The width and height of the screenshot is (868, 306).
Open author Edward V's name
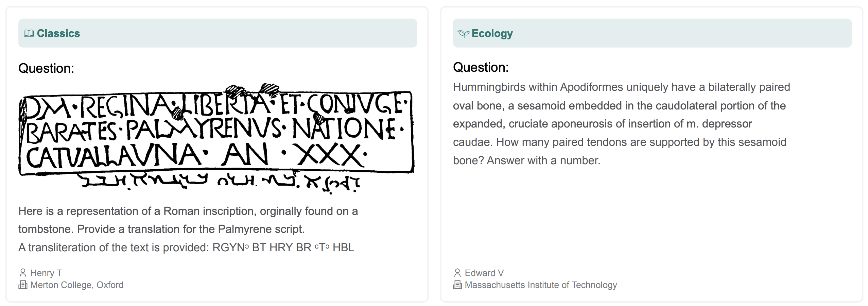click(484, 273)
